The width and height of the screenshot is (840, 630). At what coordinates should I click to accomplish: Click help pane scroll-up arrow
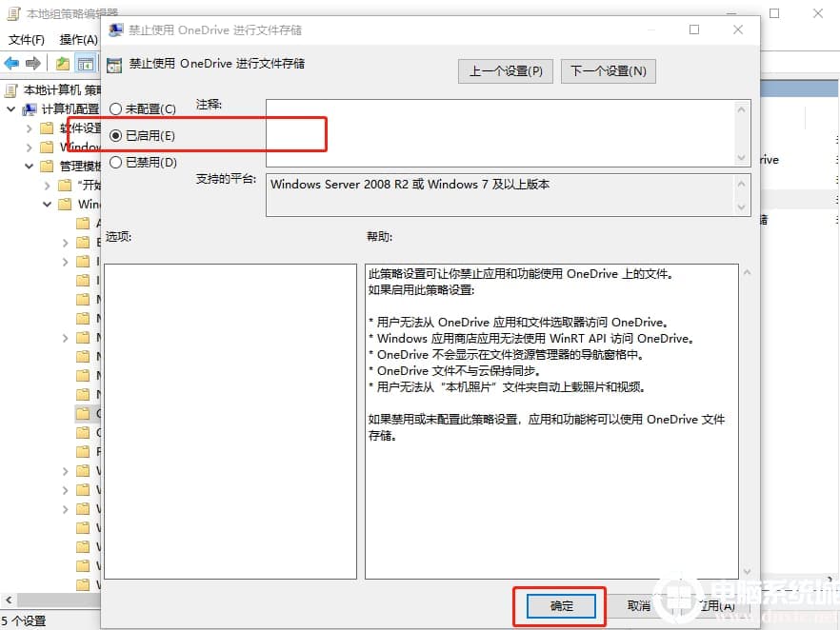(747, 272)
